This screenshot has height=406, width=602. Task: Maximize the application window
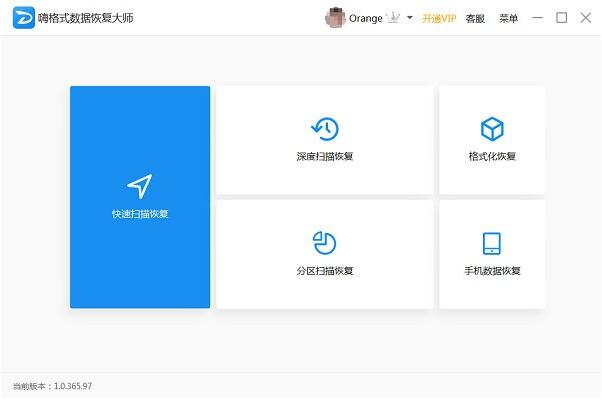pyautogui.click(x=562, y=18)
